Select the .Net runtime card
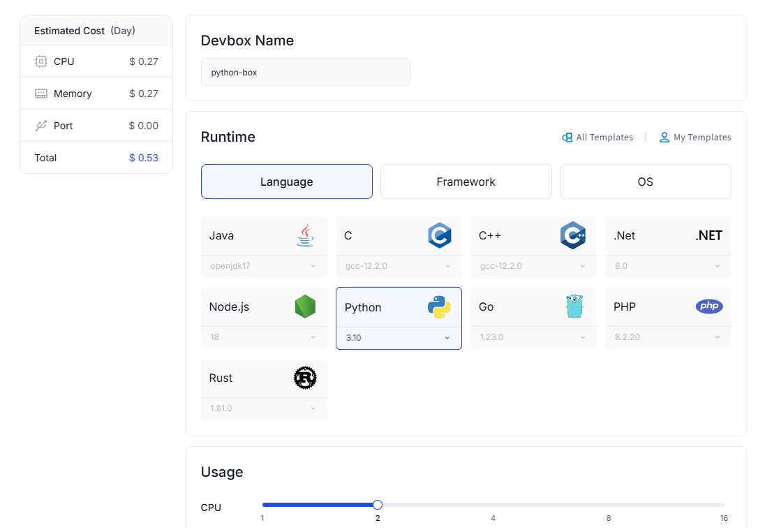The image size is (765, 532). tap(668, 236)
